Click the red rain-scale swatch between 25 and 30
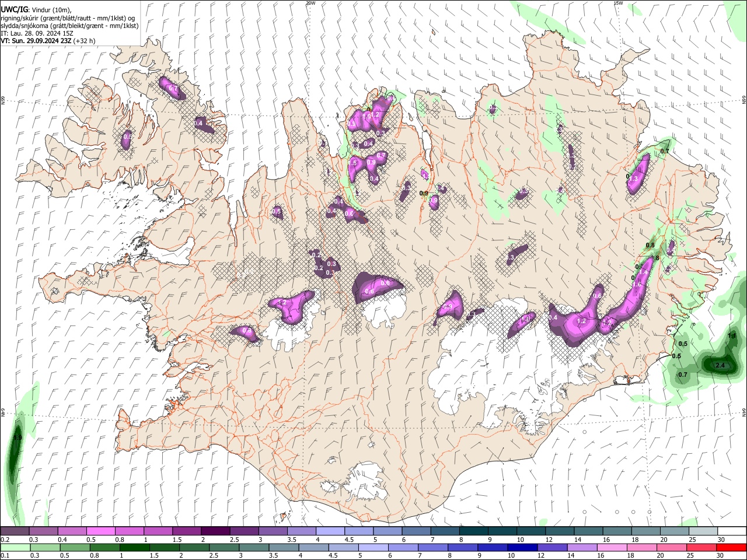Image resolution: width=747 pixels, height=560 pixels. coord(702,547)
